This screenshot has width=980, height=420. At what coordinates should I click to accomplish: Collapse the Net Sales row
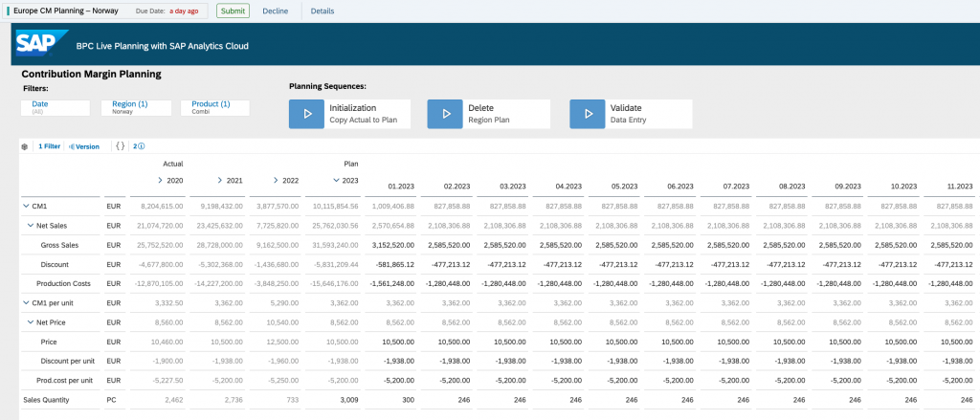click(x=31, y=225)
